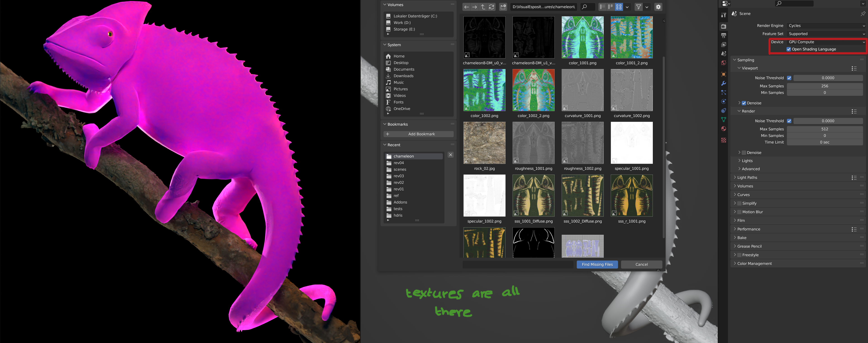Open the Output properties tab
The image size is (868, 343).
(x=723, y=35)
